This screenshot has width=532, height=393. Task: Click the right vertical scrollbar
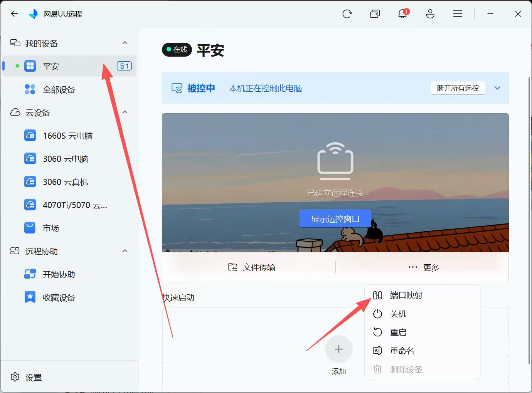[529, 220]
